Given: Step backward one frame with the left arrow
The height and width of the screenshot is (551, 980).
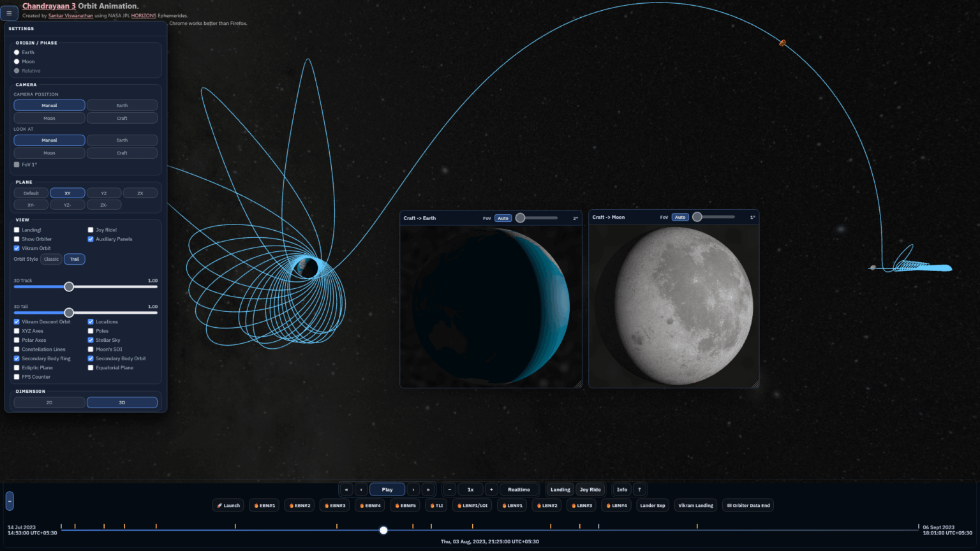Looking at the screenshot, I should [x=362, y=489].
